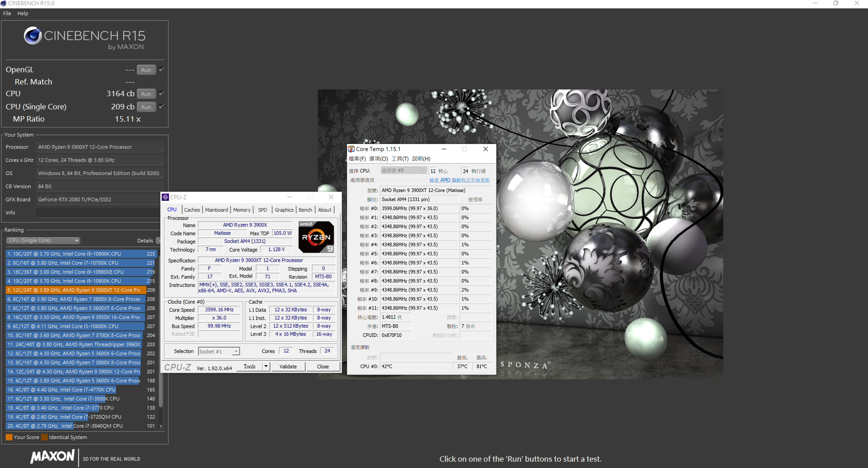Image resolution: width=868 pixels, height=468 pixels.
Task: Switch to the Bench tab in CPU-Z
Action: pyautogui.click(x=305, y=210)
